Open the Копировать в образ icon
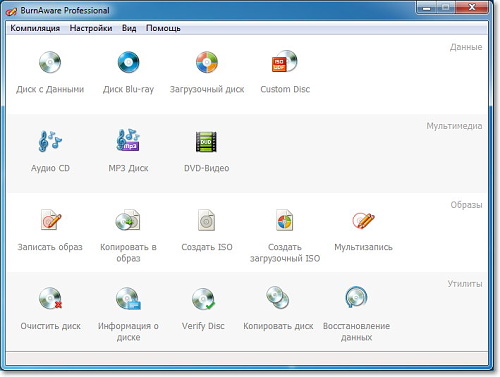This screenshot has width=500, height=377. click(128, 220)
